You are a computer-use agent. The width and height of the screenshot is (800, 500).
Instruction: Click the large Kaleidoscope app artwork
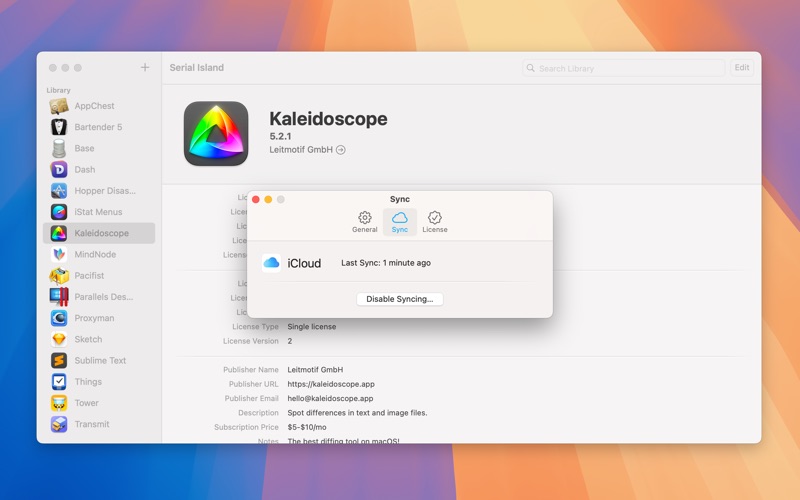tap(216, 133)
